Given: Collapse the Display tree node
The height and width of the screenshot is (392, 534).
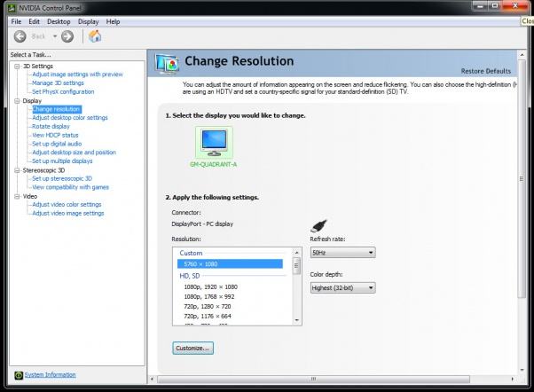Looking at the screenshot, I should coord(17,101).
